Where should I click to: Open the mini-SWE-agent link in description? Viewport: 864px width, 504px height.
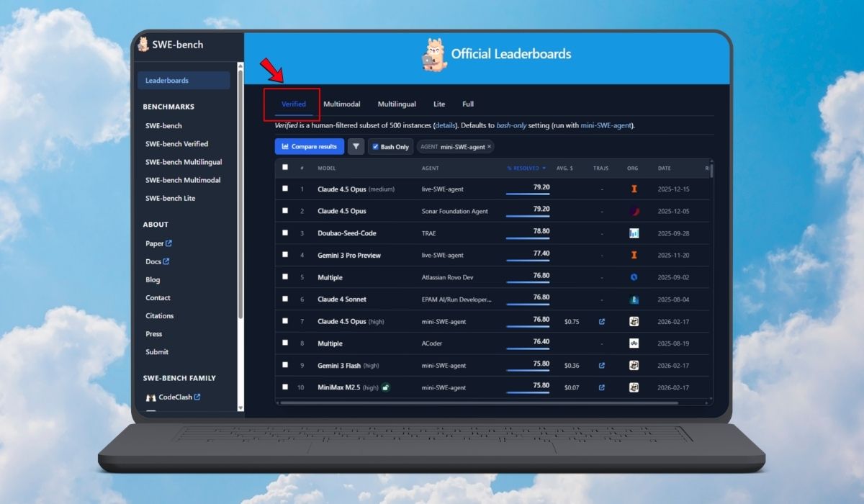(x=606, y=125)
